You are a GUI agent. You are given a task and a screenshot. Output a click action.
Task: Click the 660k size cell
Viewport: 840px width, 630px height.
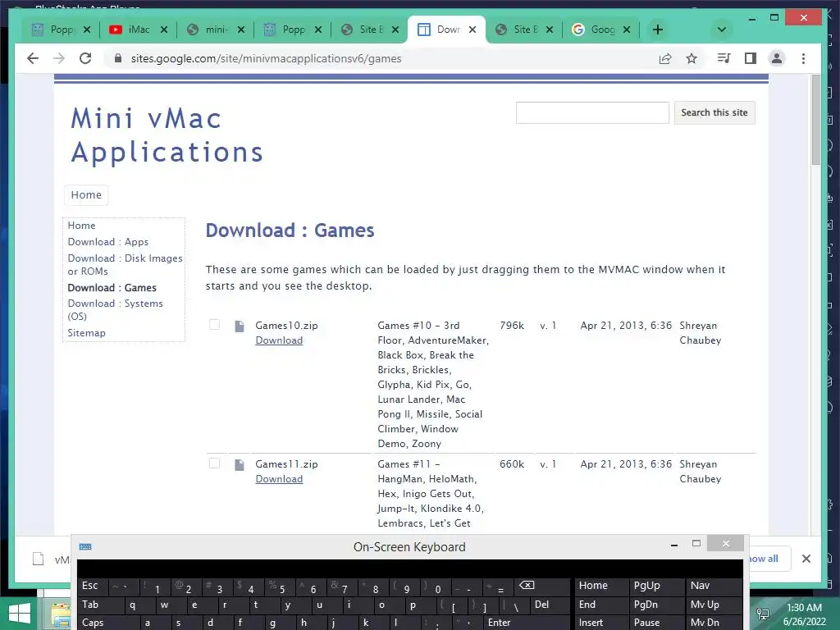click(512, 464)
